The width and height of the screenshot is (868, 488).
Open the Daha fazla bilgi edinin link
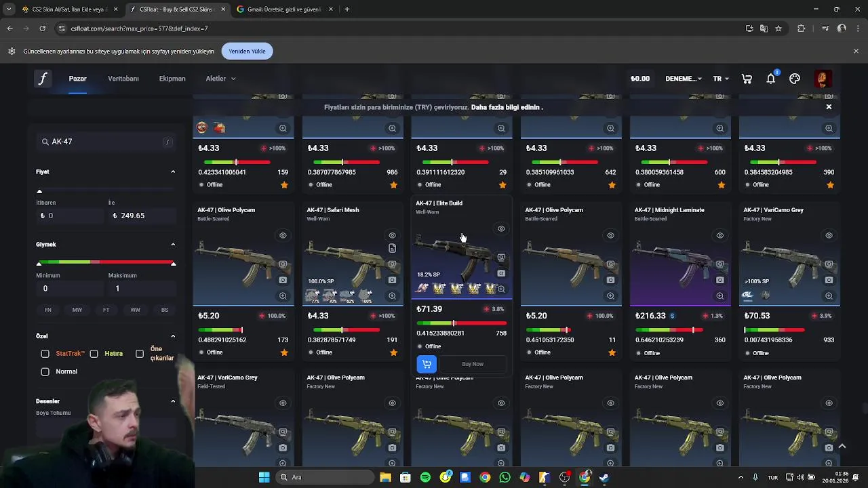click(507, 107)
